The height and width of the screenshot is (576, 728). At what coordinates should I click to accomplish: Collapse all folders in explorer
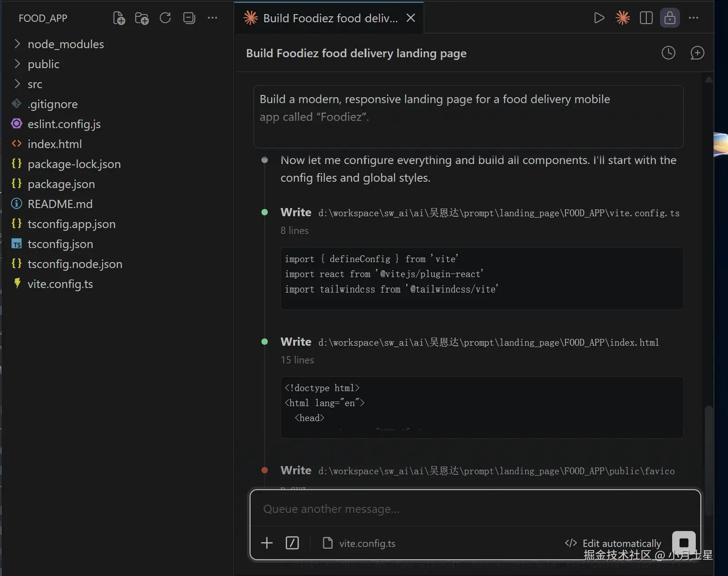189,18
